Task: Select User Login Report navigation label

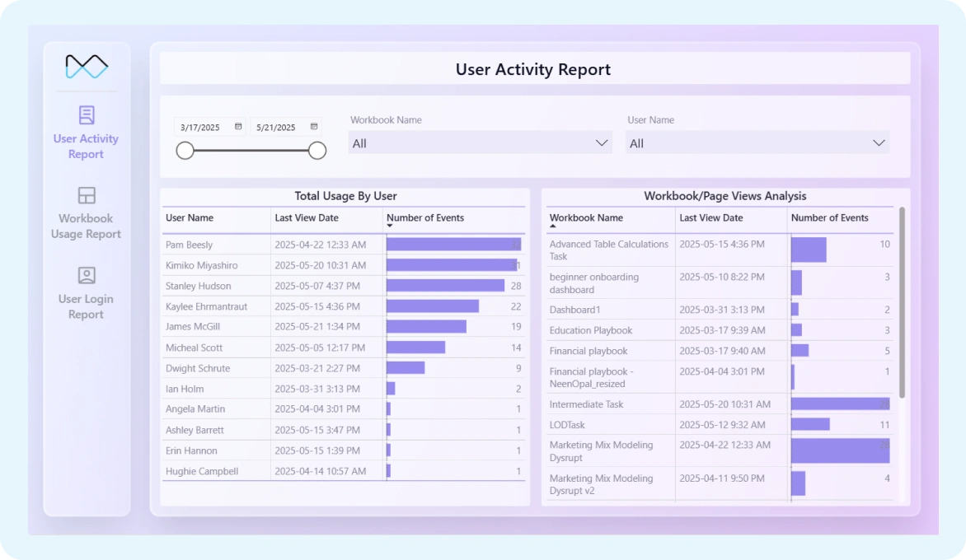Action: tap(86, 306)
